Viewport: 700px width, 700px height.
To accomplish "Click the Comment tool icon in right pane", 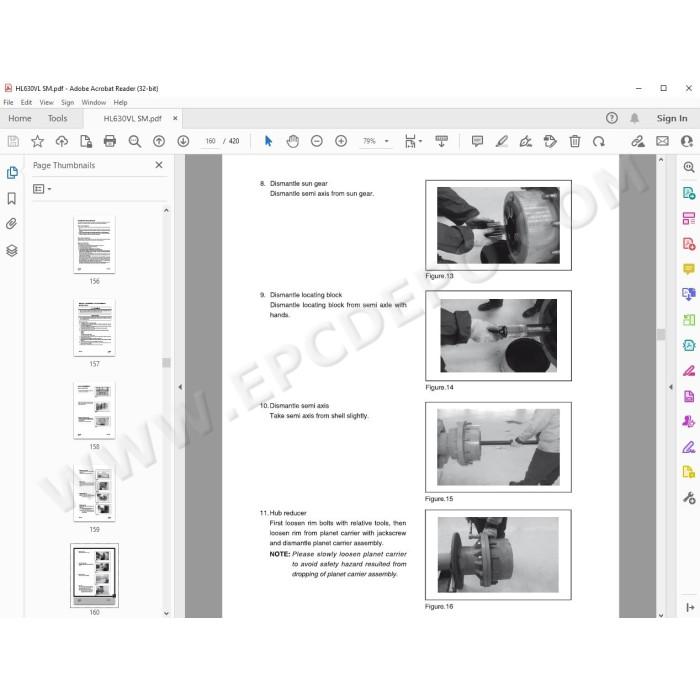I will 689,269.
